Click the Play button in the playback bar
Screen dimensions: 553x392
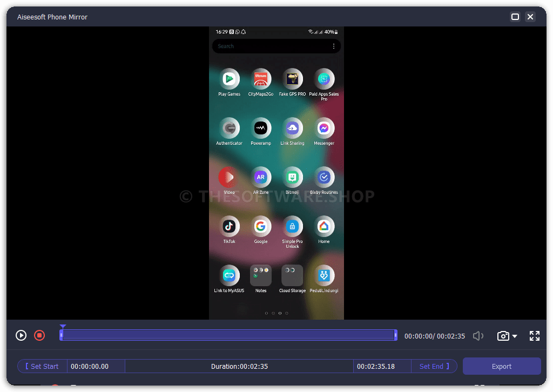[x=21, y=335]
